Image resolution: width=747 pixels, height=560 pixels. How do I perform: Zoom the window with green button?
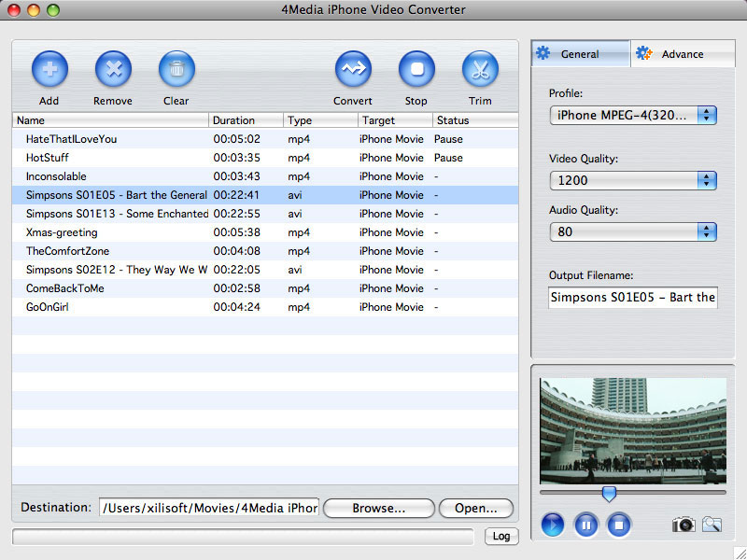point(53,9)
